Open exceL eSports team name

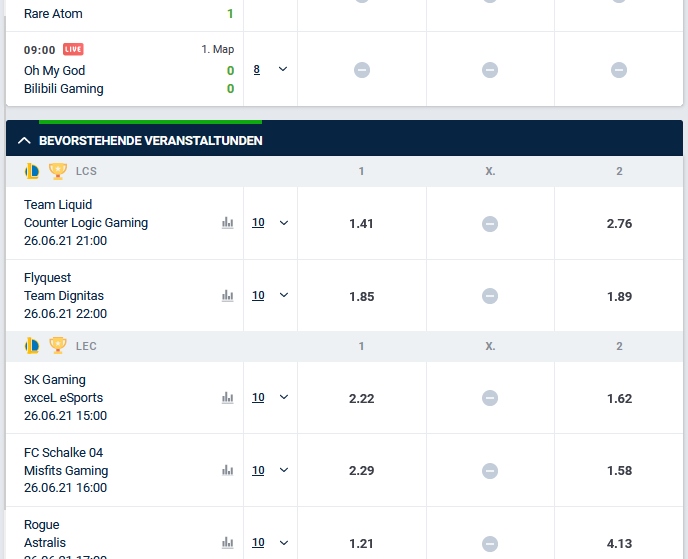coord(64,398)
